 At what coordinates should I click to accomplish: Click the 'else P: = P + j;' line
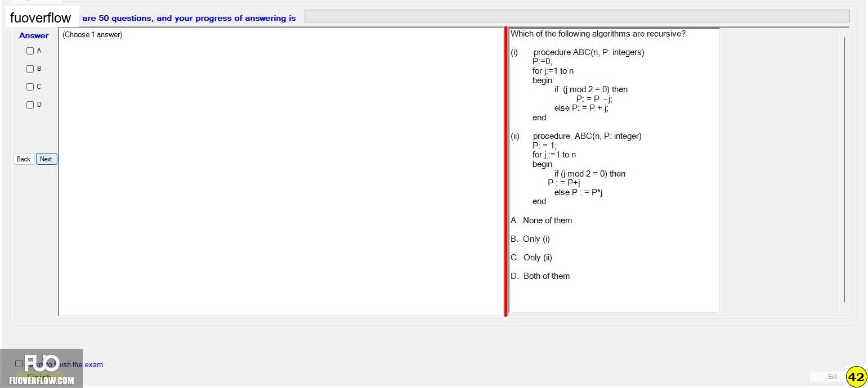click(581, 108)
